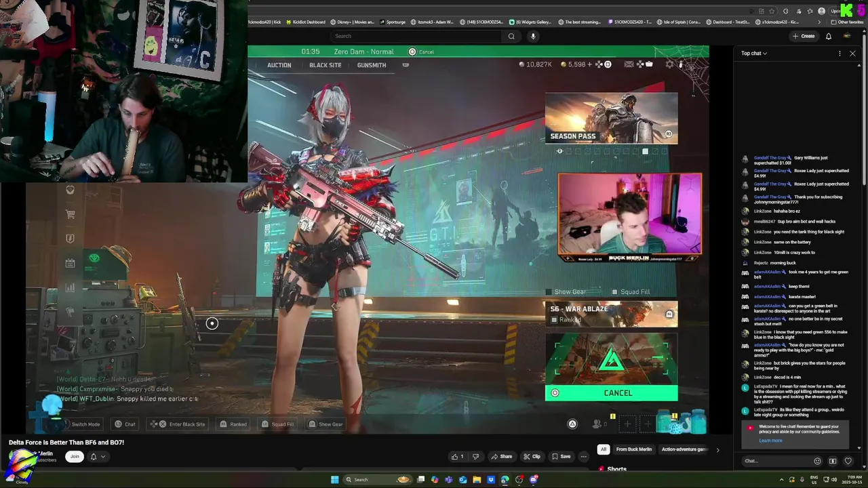Click the YouTube Create button
This screenshot has width=868, height=488.
[803, 36]
